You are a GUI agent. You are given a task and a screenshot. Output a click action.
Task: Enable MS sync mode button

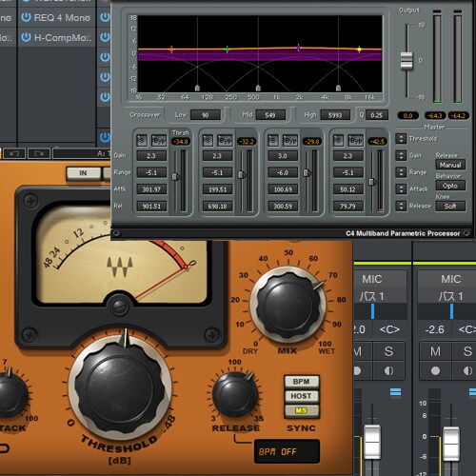[301, 410]
